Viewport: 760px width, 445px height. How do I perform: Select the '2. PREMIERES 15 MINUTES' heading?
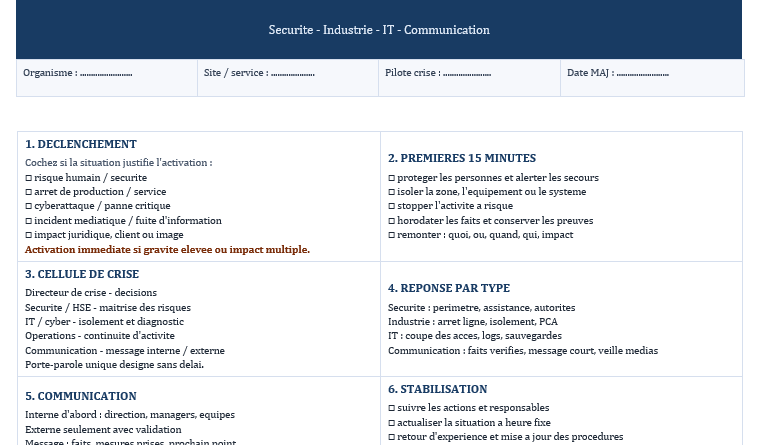(462, 158)
